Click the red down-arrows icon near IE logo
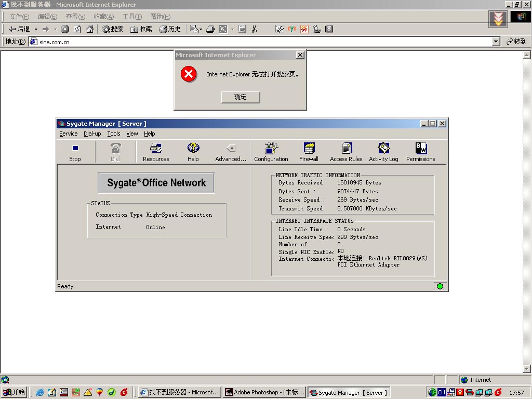This screenshot has width=532, height=399. click(x=498, y=19)
